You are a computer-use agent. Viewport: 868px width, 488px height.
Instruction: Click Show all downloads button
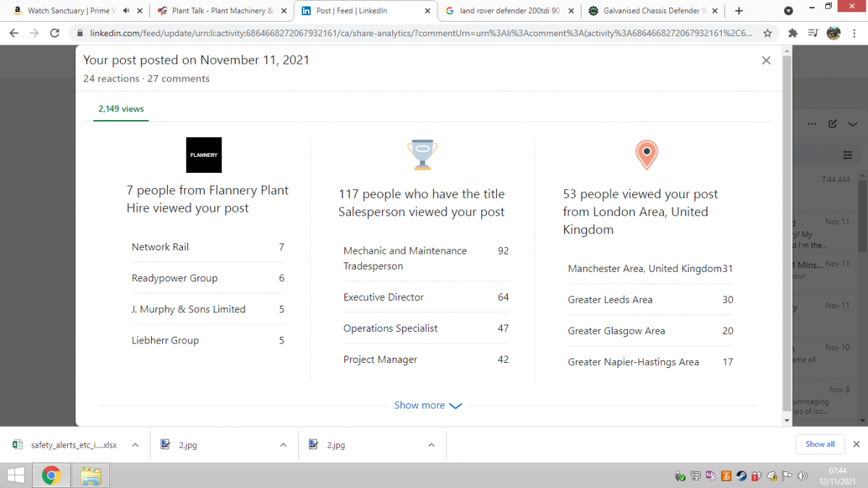click(x=820, y=444)
